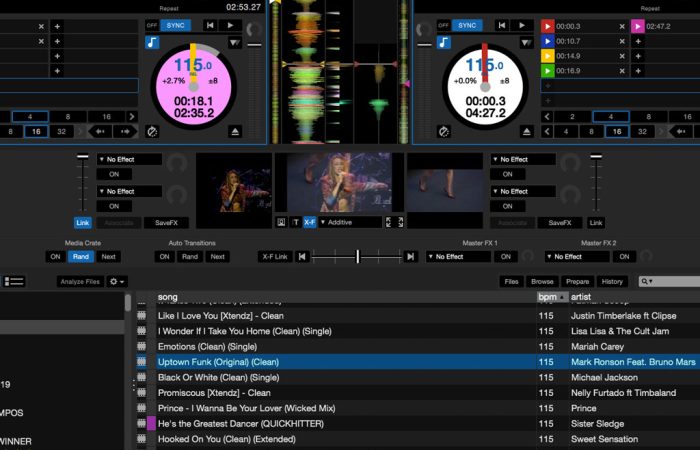
Task: Click the right deck eject icon
Action: (527, 131)
